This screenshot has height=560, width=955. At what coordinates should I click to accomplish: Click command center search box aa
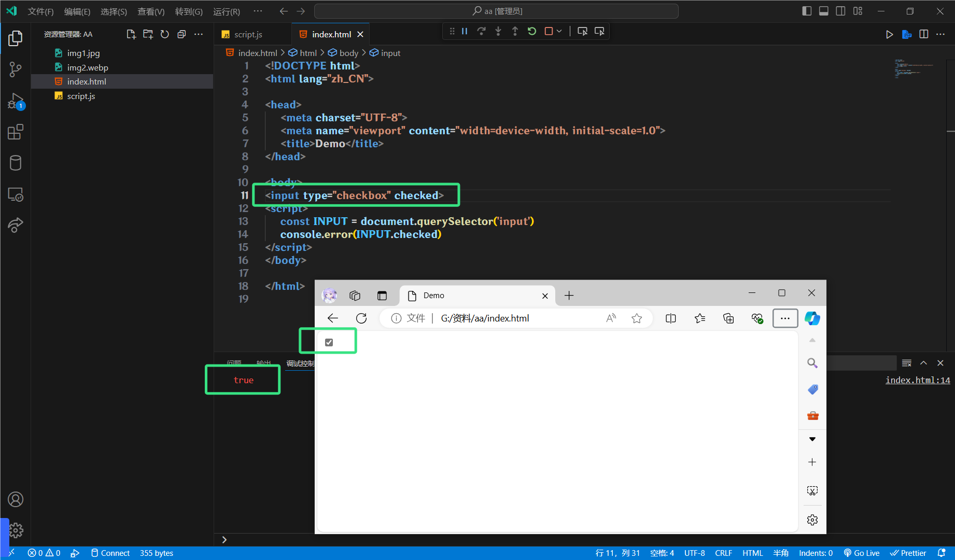click(x=496, y=11)
